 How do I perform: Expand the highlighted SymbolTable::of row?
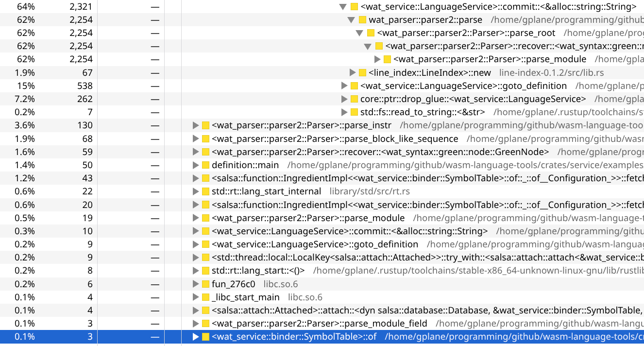point(196,336)
